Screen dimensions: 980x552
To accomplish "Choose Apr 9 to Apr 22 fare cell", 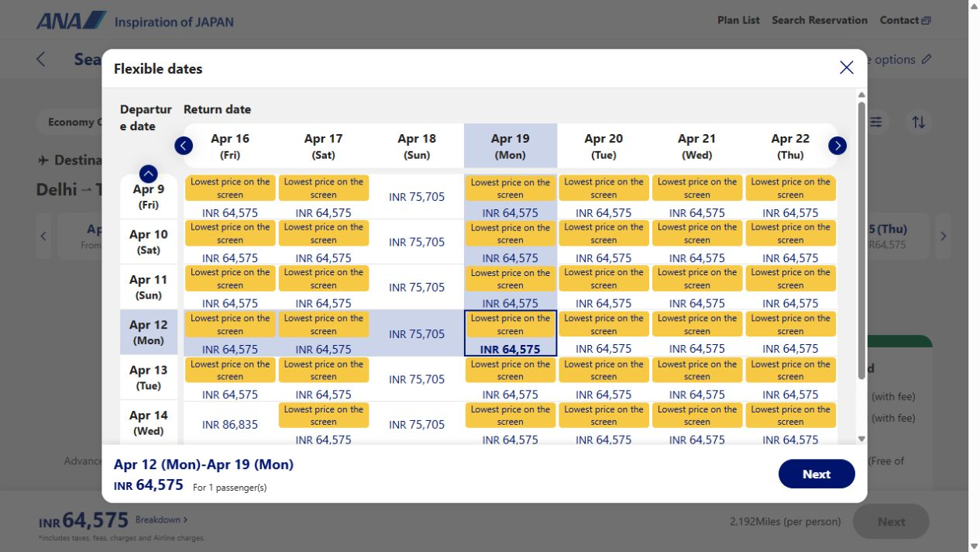I will coord(790,197).
